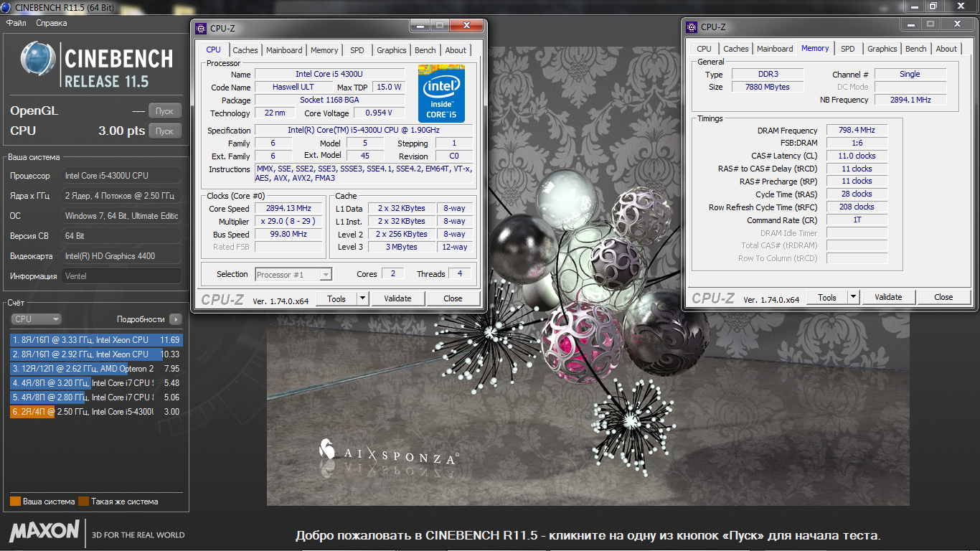Click Close button in left CPU-Z

pos(453,298)
